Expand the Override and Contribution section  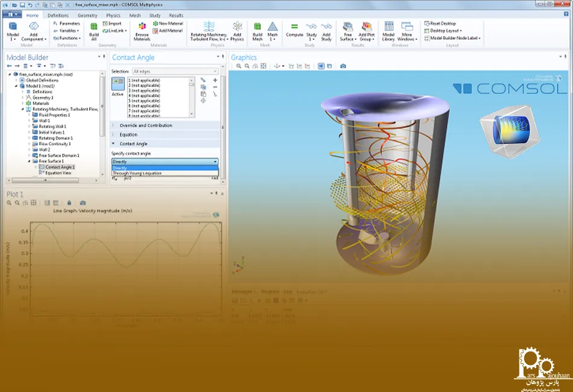tap(145, 125)
